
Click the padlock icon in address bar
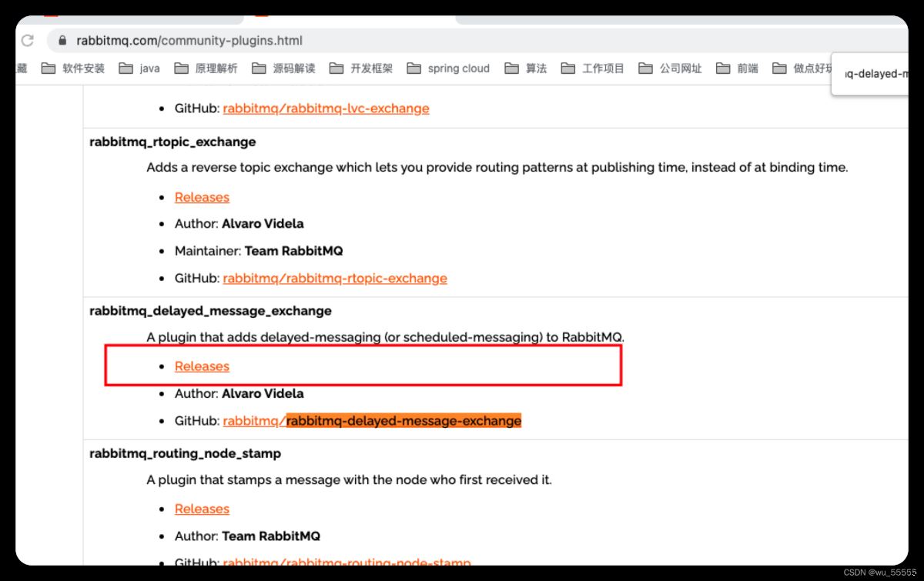(x=62, y=41)
